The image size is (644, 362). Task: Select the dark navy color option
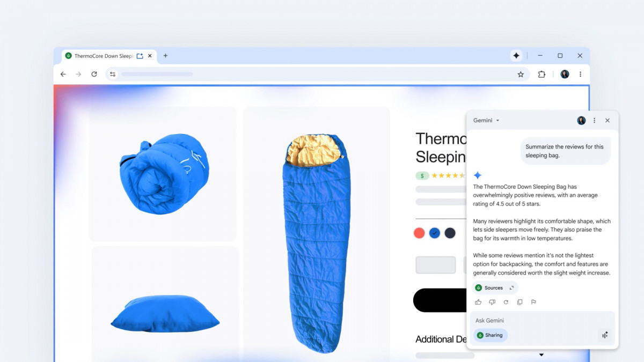pos(450,233)
